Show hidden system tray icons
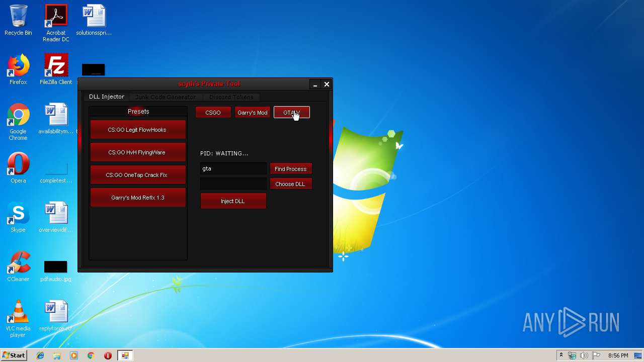This screenshot has width=644, height=362. 561,355
